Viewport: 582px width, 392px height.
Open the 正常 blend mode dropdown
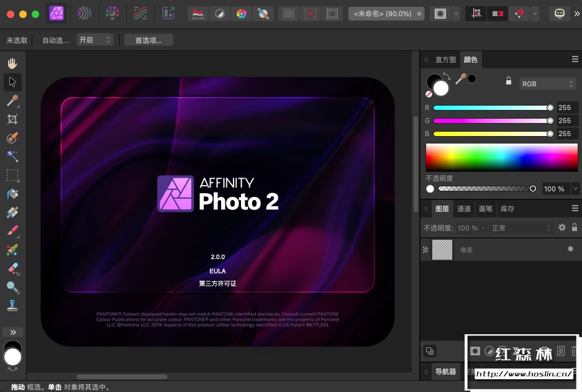pyautogui.click(x=521, y=228)
